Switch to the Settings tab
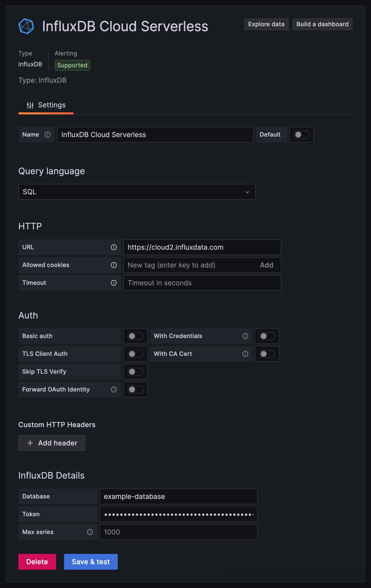 point(46,105)
